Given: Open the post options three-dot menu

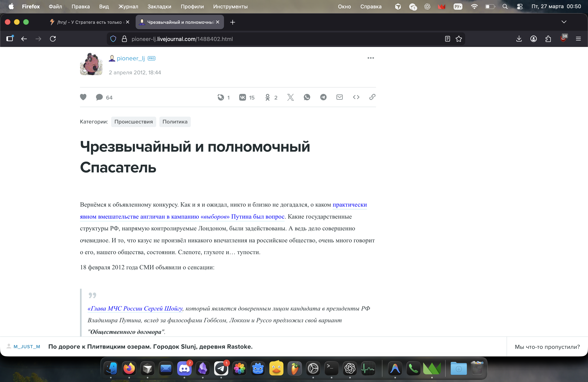Looking at the screenshot, I should pos(371,58).
